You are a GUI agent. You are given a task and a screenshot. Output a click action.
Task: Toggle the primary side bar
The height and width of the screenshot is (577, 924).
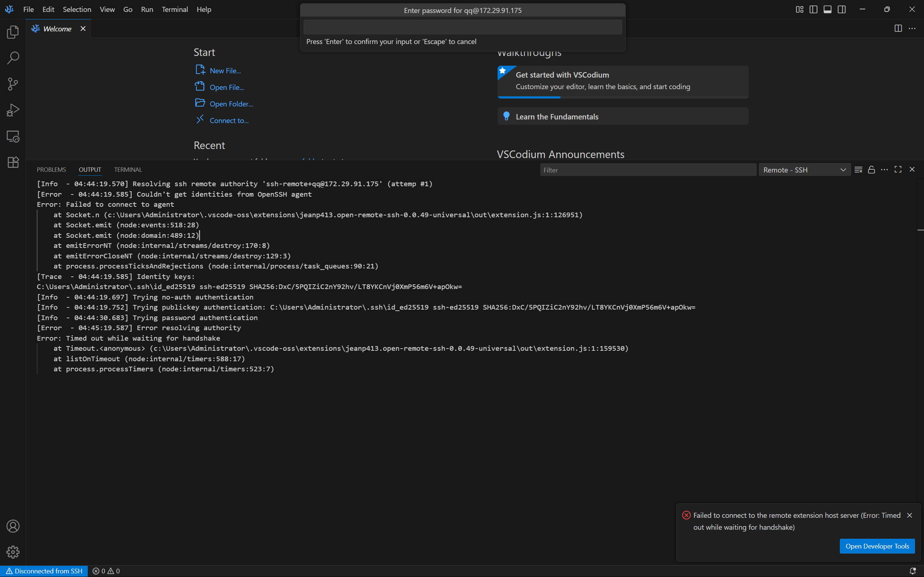click(813, 9)
